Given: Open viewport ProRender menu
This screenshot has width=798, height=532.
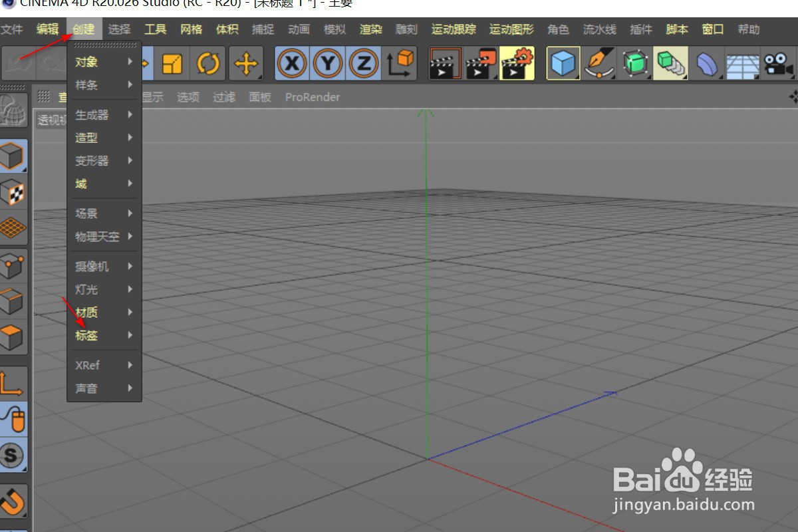Looking at the screenshot, I should pyautogui.click(x=313, y=97).
